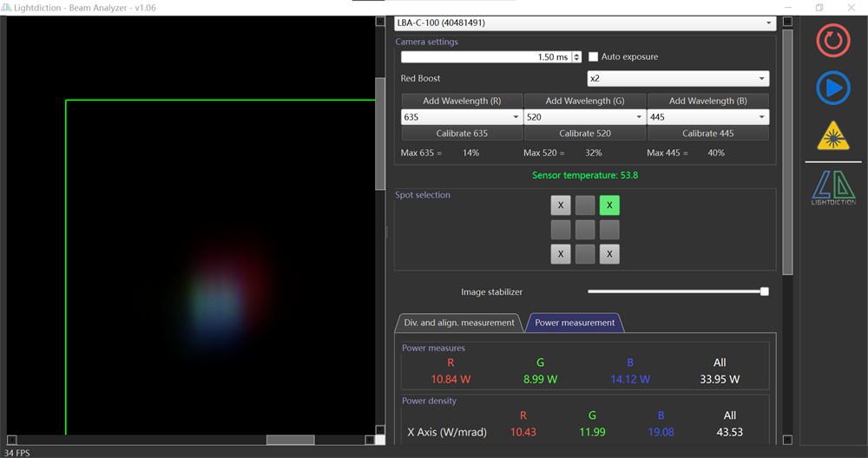Select the bottom-right spot X box
Screen dimensions: 868x458
tap(609, 254)
